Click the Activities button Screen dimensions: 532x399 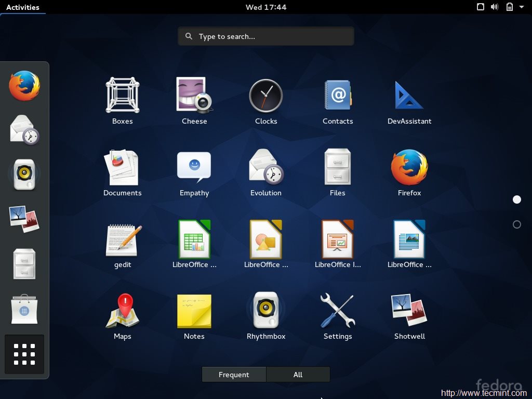click(x=23, y=7)
